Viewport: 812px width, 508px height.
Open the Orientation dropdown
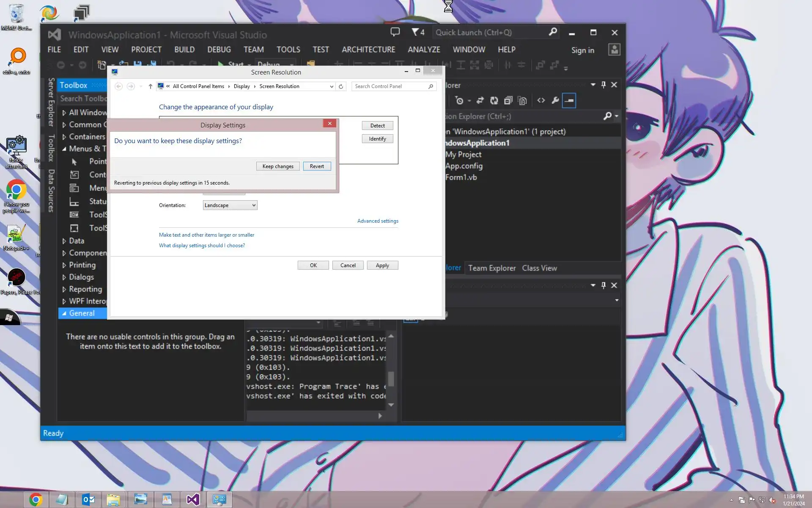pos(230,205)
